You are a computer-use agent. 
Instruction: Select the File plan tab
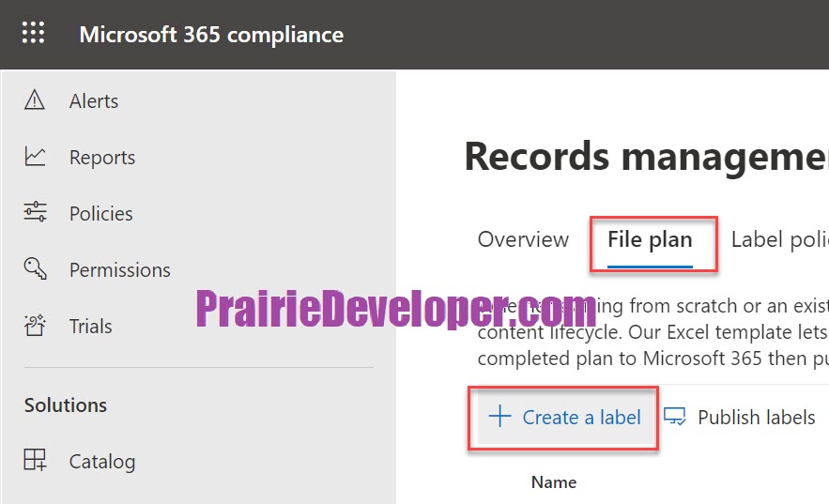click(x=650, y=240)
